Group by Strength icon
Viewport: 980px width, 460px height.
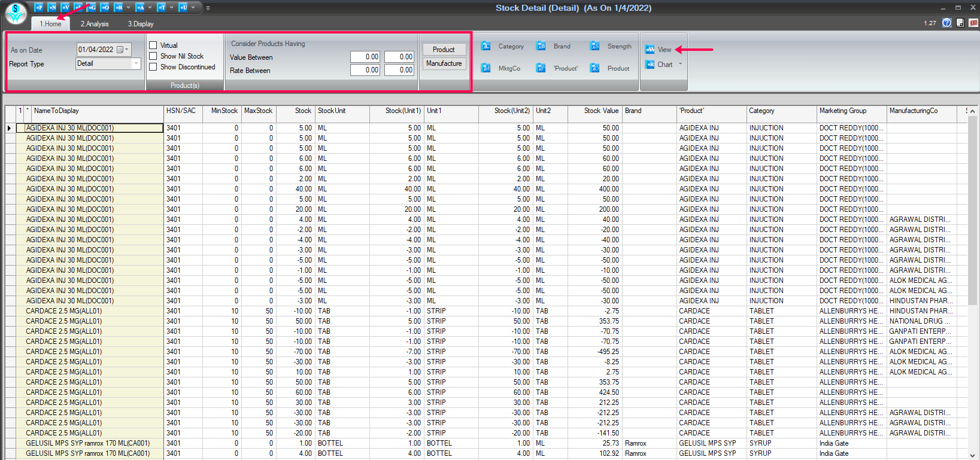pos(595,46)
